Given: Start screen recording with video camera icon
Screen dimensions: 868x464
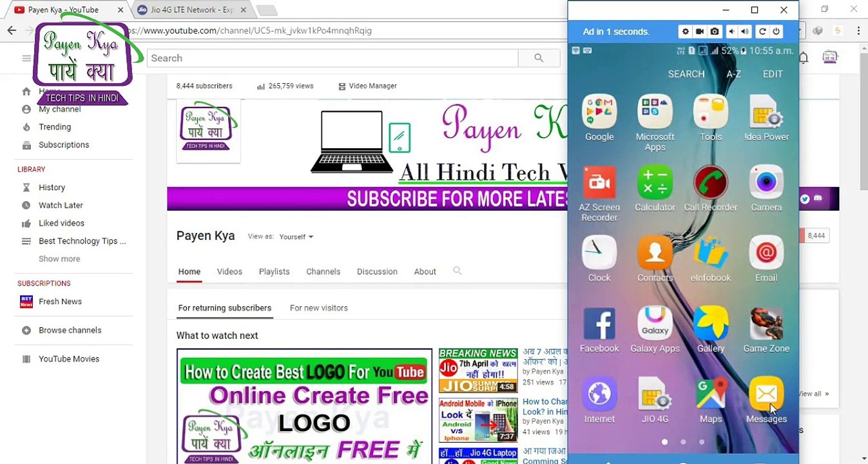Looking at the screenshot, I should point(700,32).
